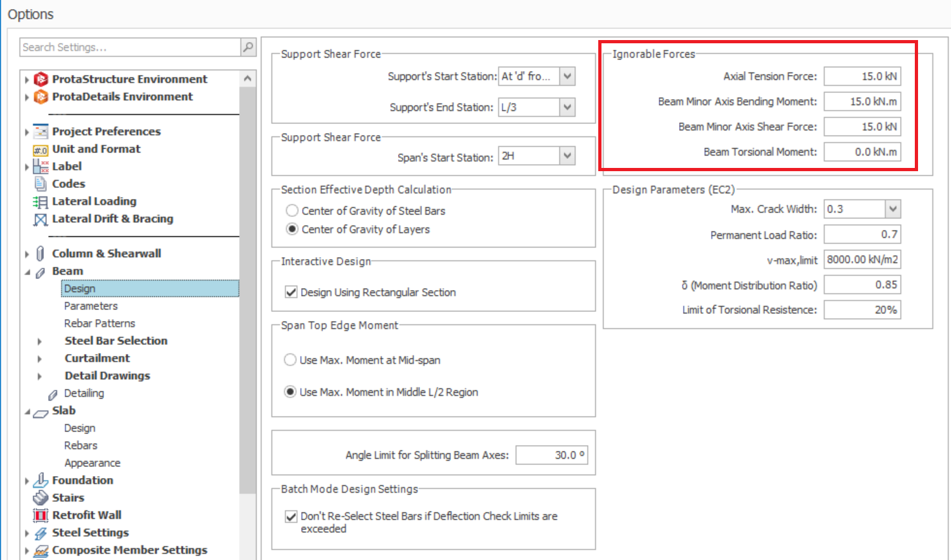Screen dimensions: 951x560
Task: Expand the Steel Bar Selection tree node
Action: (39, 341)
